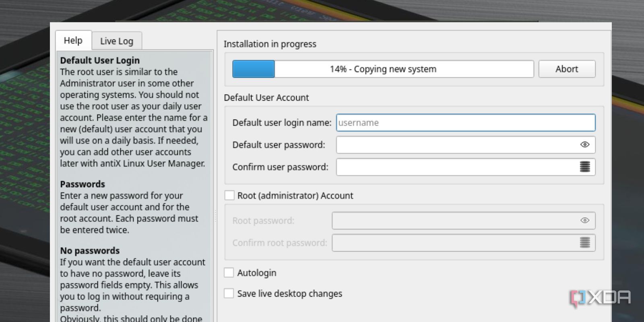
Task: Focus the Default user login name field
Action: coord(466,123)
